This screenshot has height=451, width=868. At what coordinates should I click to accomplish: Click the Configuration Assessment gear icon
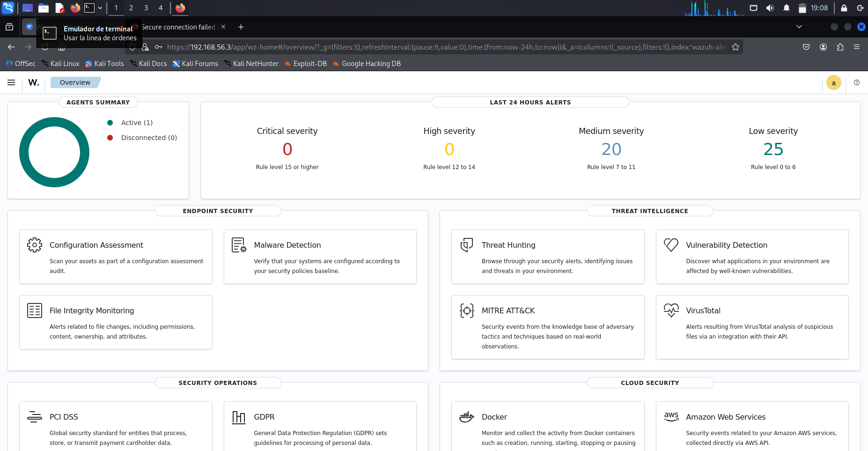click(x=35, y=245)
